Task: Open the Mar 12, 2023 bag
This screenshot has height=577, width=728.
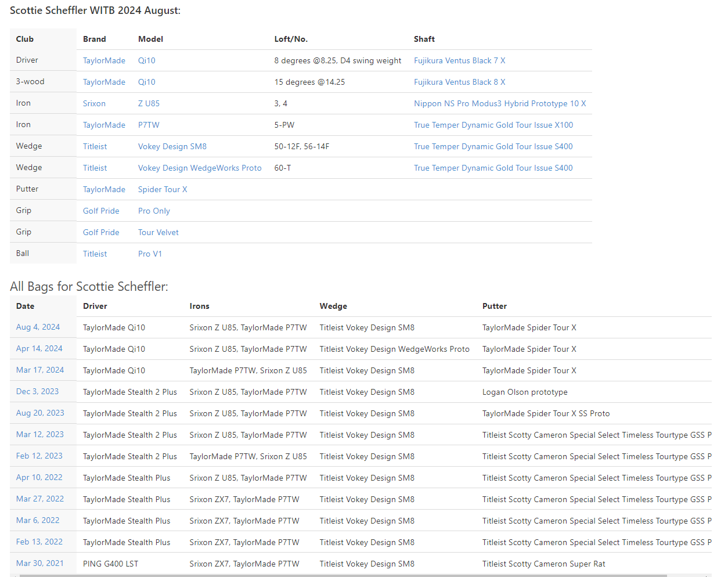Action: (x=40, y=434)
